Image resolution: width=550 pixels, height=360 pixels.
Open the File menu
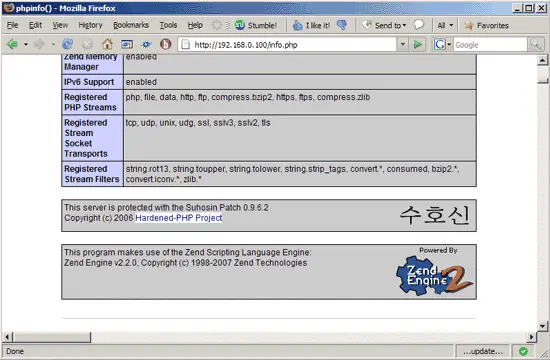coord(13,25)
